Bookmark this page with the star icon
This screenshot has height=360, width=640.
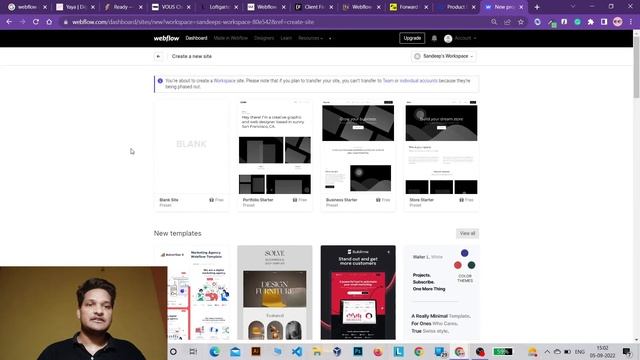point(521,22)
